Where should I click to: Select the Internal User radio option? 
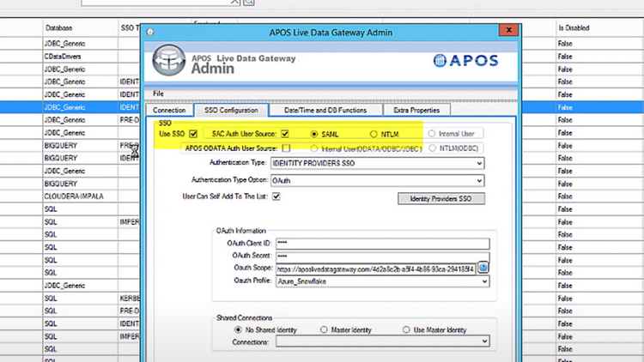[x=431, y=134]
